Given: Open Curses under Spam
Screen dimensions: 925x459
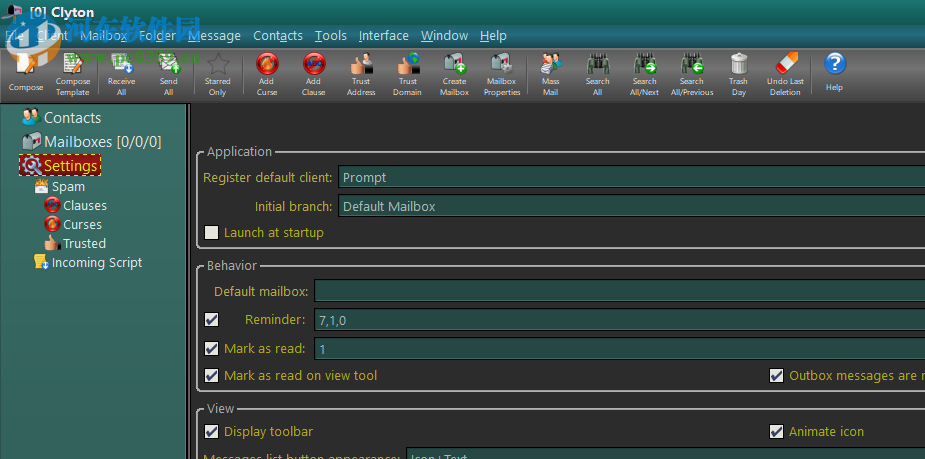Looking at the screenshot, I should (73, 224).
